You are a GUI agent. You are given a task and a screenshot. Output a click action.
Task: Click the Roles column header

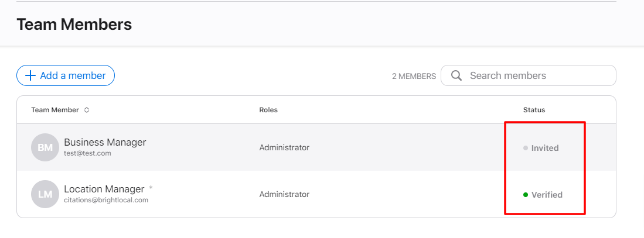coord(268,110)
